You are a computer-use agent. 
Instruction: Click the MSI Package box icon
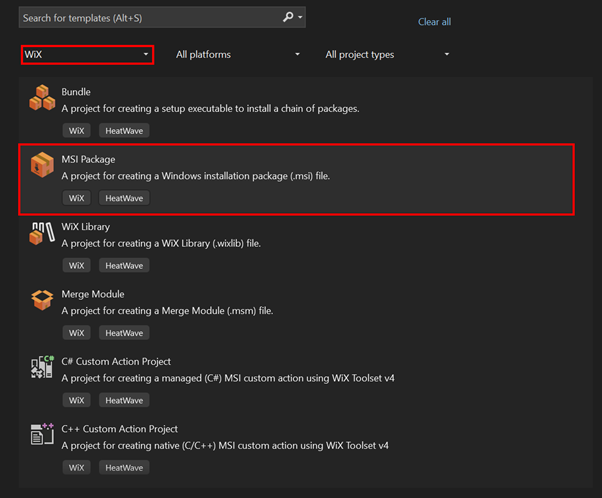pos(42,165)
